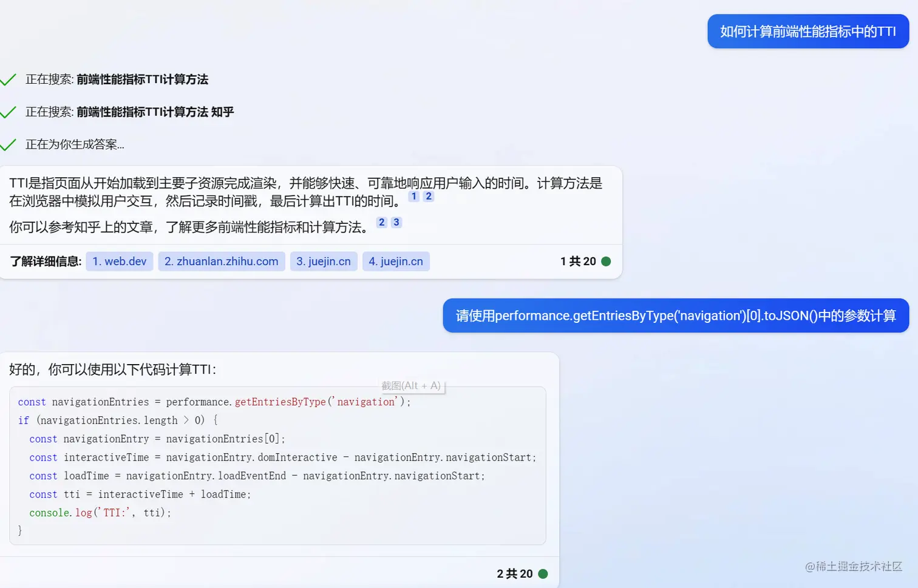Click the reply text 好的，你可以使用以下代码计算TTI

point(113,370)
